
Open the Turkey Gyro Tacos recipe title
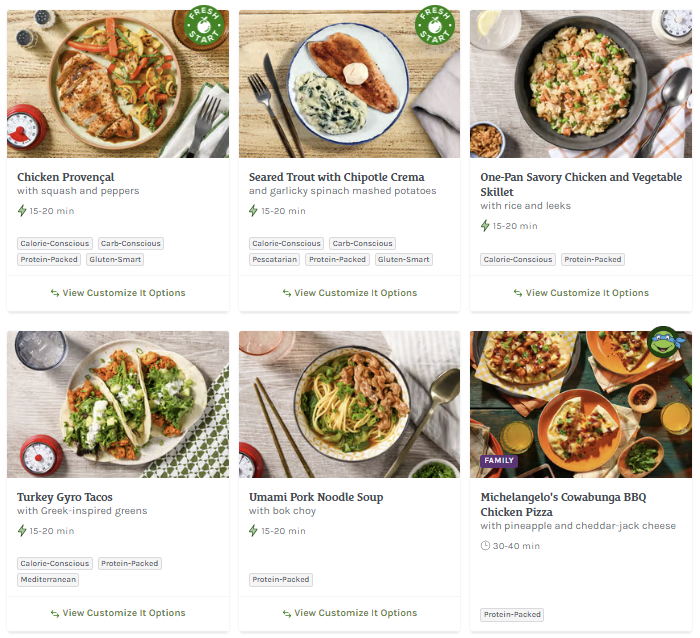click(x=65, y=497)
